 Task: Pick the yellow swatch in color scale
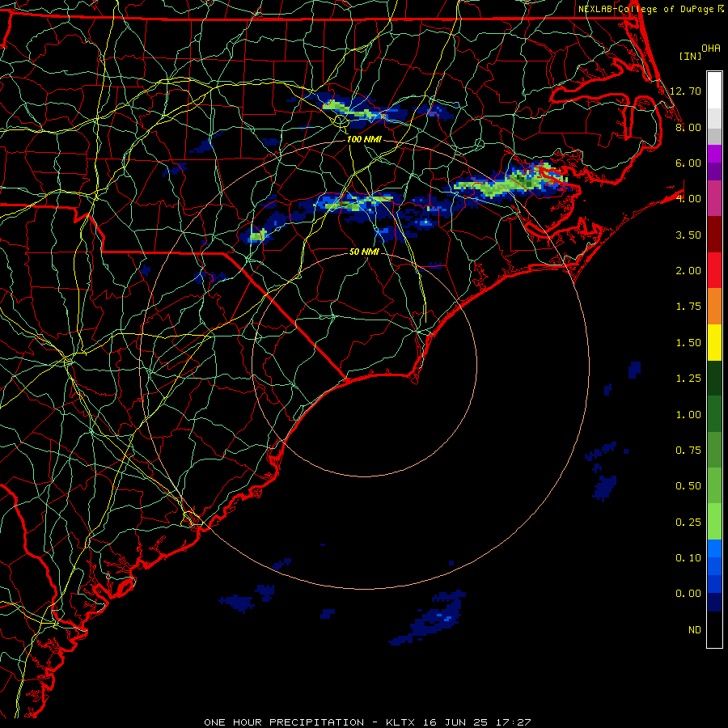714,343
